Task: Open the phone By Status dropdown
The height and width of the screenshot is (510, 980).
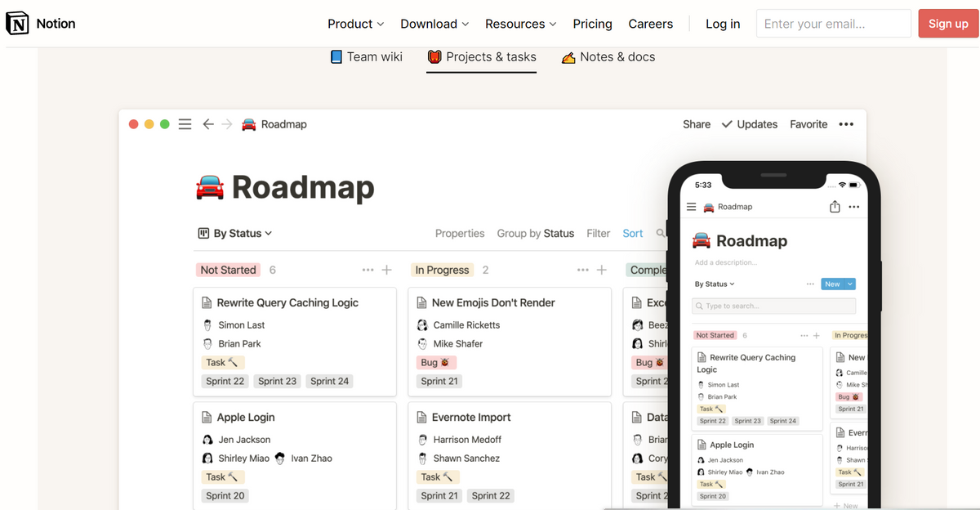Action: click(715, 284)
